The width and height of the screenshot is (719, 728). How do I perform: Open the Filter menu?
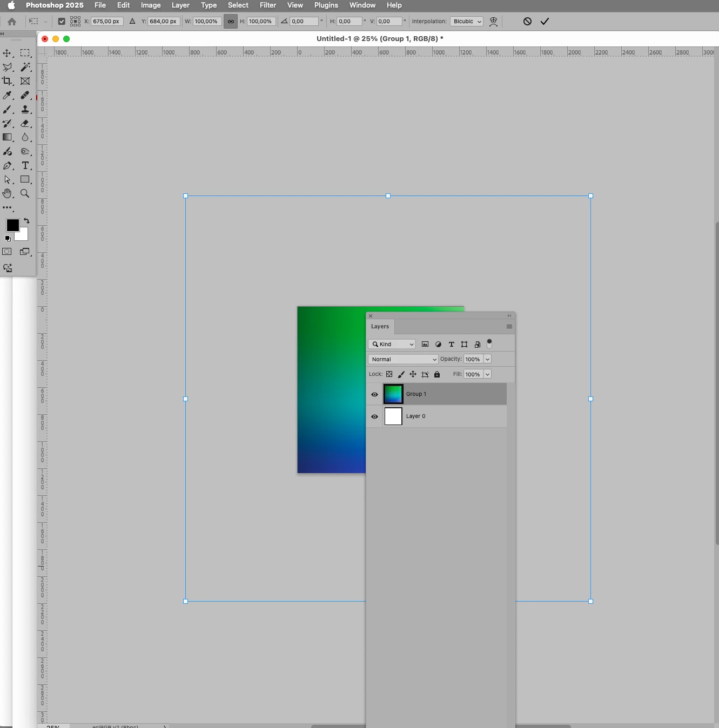[x=268, y=5]
